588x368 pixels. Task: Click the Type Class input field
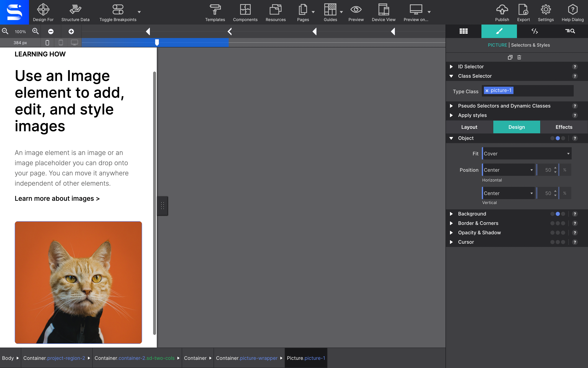(528, 91)
